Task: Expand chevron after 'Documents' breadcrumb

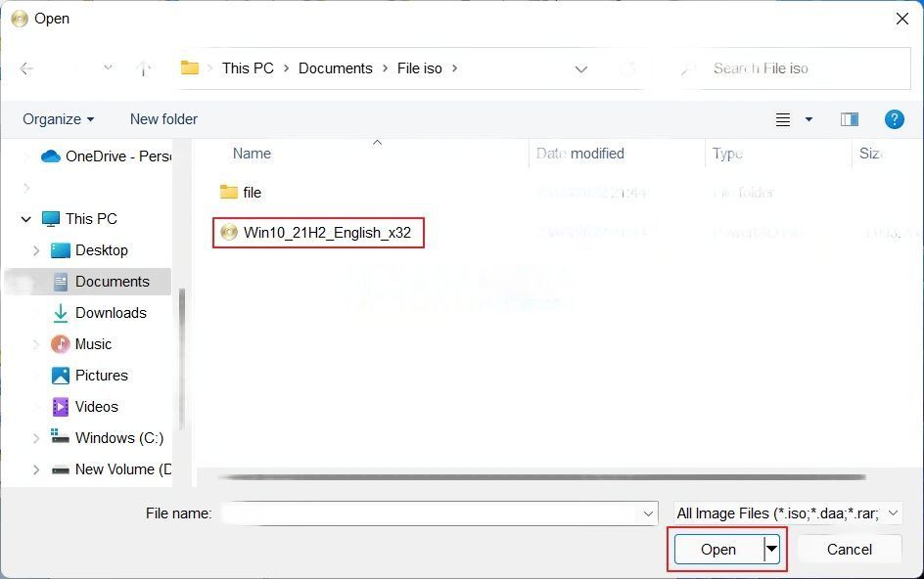Action: click(x=385, y=68)
